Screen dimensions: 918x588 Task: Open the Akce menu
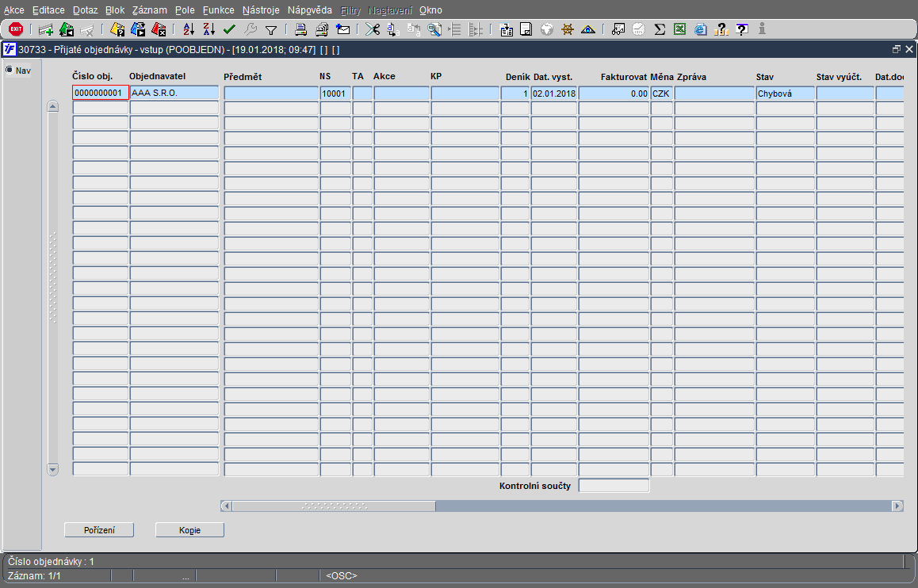point(14,10)
